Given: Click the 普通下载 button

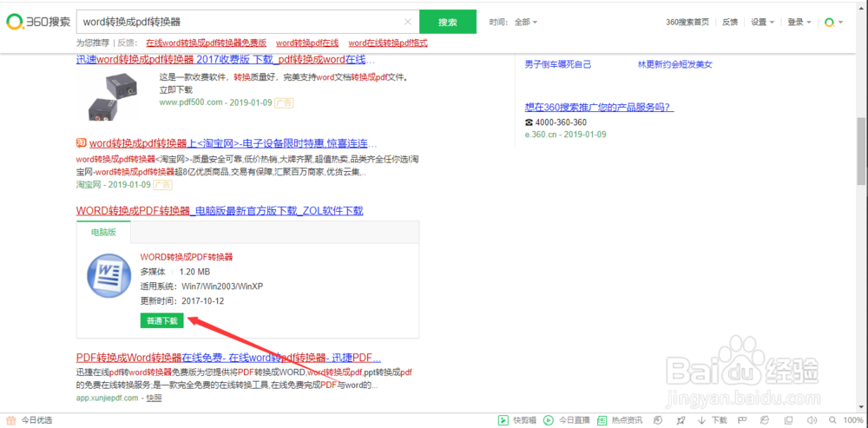Looking at the screenshot, I should (161, 321).
